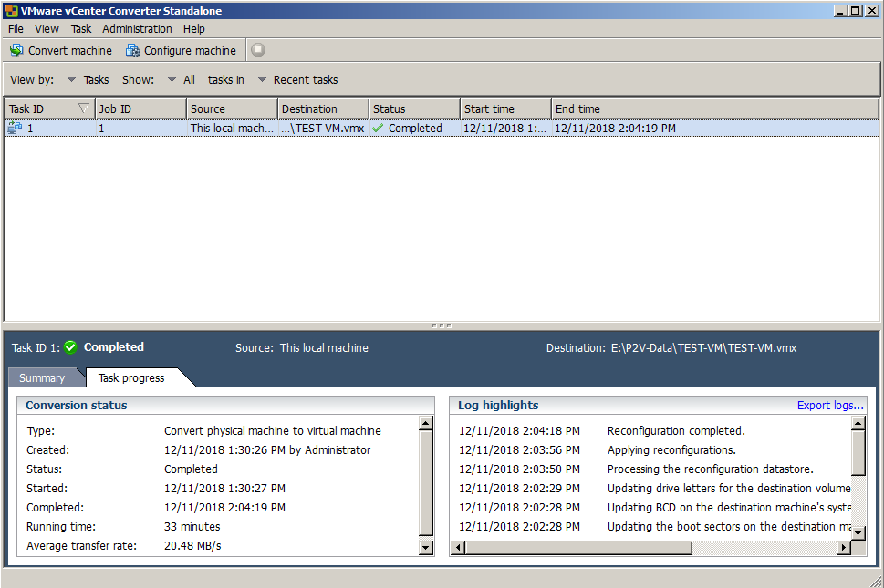
Task: Sort by Source column header
Action: coord(232,108)
